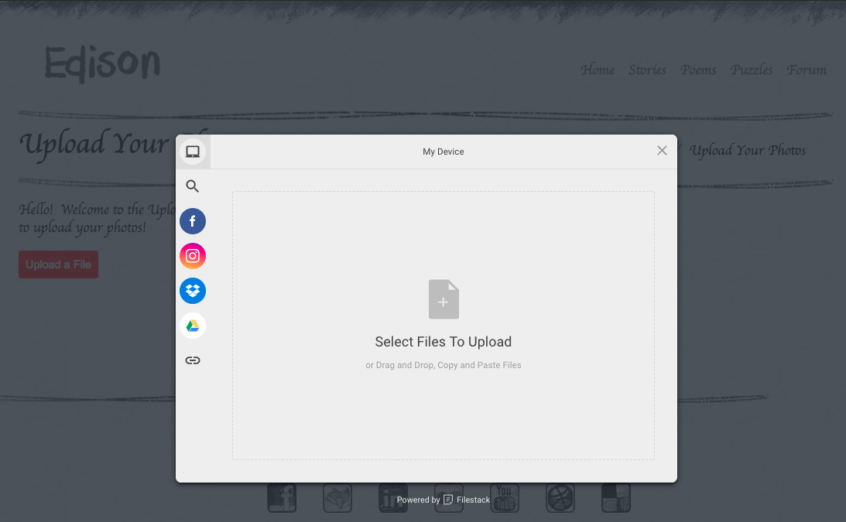Open the Delicious squares footer icon
The width and height of the screenshot is (846, 522).
(x=616, y=498)
